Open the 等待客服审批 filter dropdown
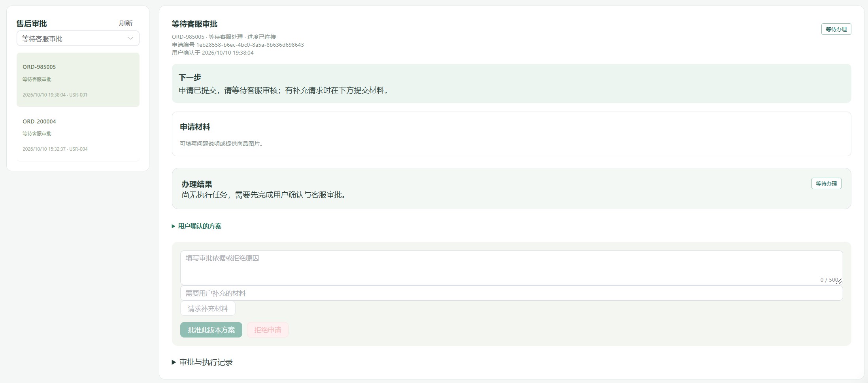868x383 pixels. click(x=78, y=38)
